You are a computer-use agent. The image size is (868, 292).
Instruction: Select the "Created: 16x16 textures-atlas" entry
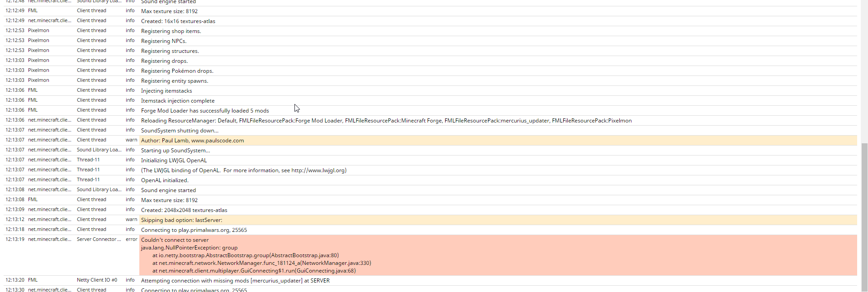click(x=178, y=21)
